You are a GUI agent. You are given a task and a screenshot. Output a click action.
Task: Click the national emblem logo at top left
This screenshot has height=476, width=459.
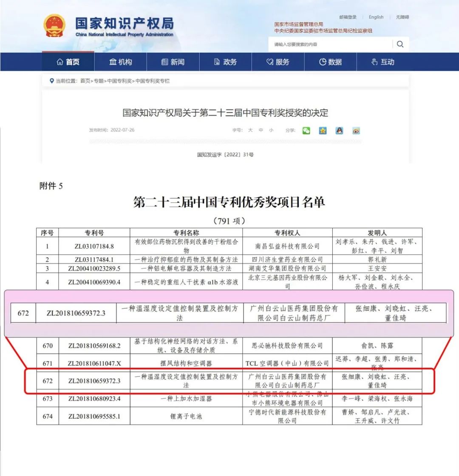(x=54, y=25)
